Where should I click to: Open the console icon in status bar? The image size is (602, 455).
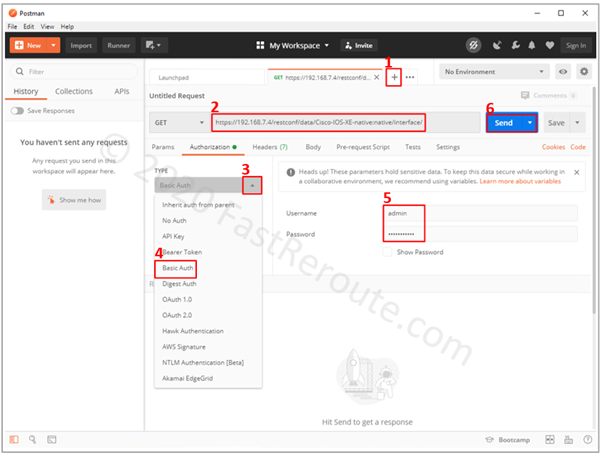coord(51,439)
